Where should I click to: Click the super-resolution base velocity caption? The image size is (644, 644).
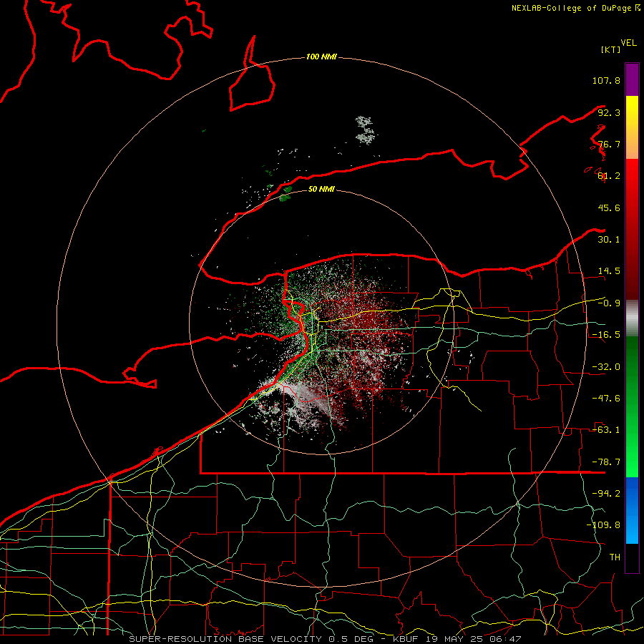coord(326,639)
